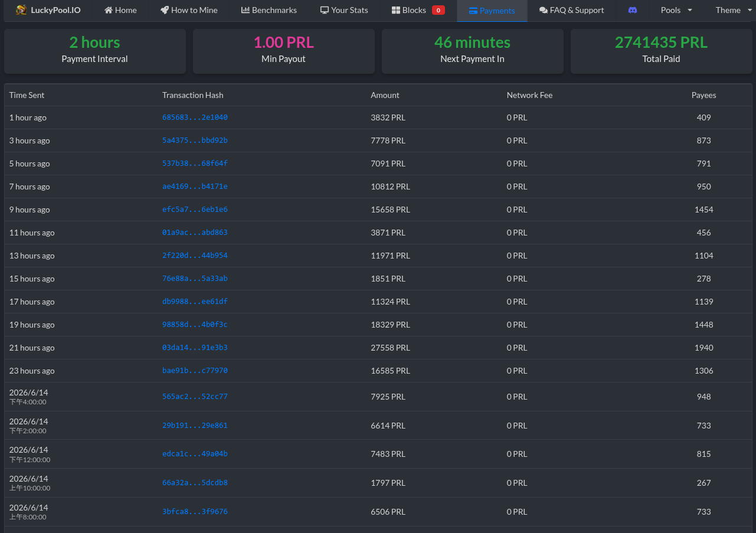
Task: Click the Transaction Hash column header
Action: 193,95
